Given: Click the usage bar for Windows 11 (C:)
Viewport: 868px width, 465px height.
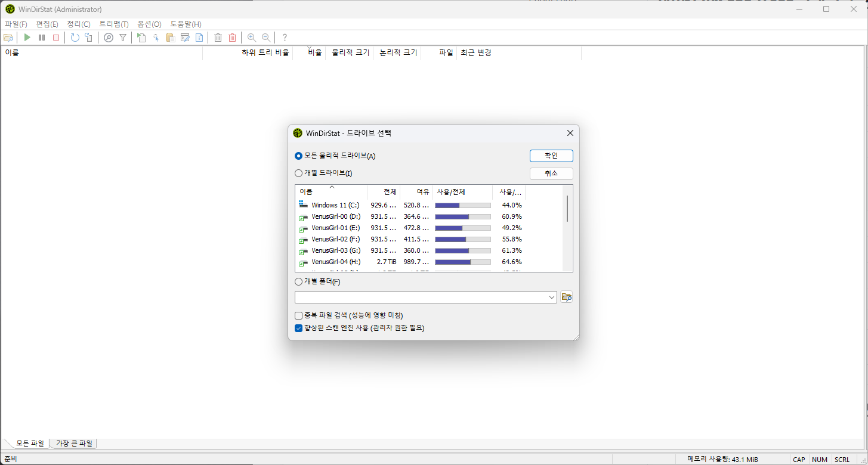Looking at the screenshot, I should click(x=463, y=205).
